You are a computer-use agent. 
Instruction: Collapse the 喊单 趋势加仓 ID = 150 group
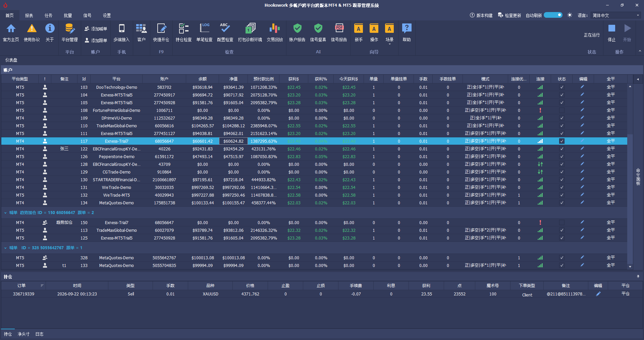[5, 213]
